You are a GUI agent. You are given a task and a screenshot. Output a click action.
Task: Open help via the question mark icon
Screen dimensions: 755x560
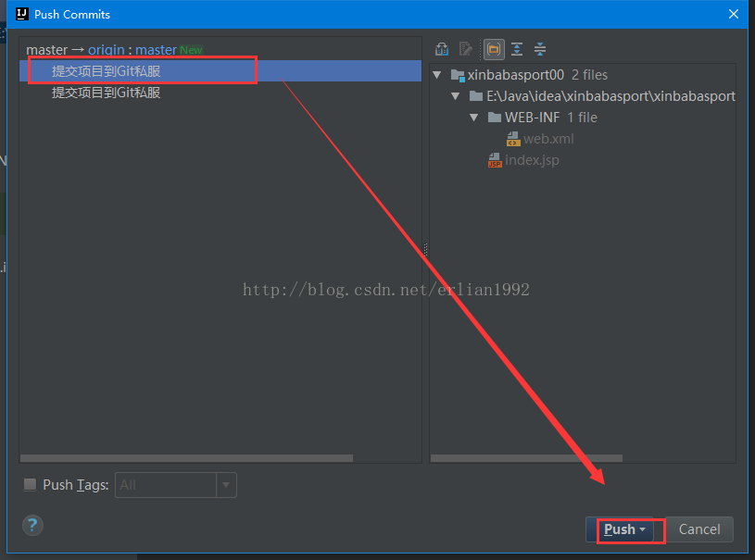click(32, 526)
